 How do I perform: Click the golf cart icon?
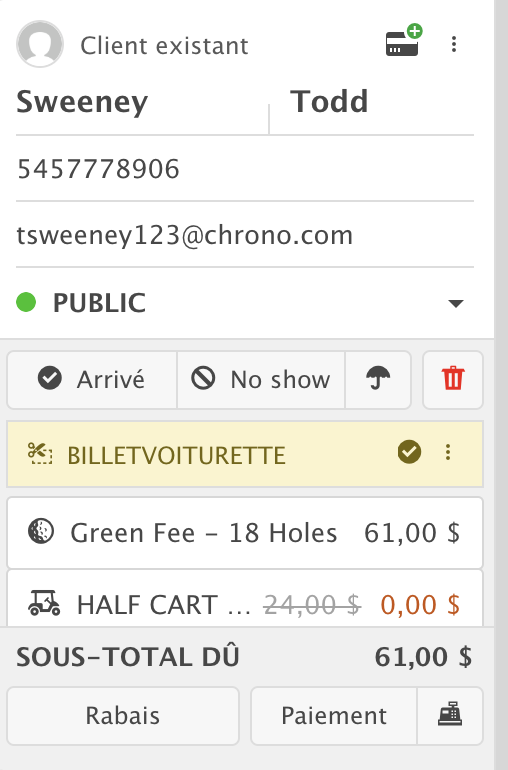click(x=44, y=604)
